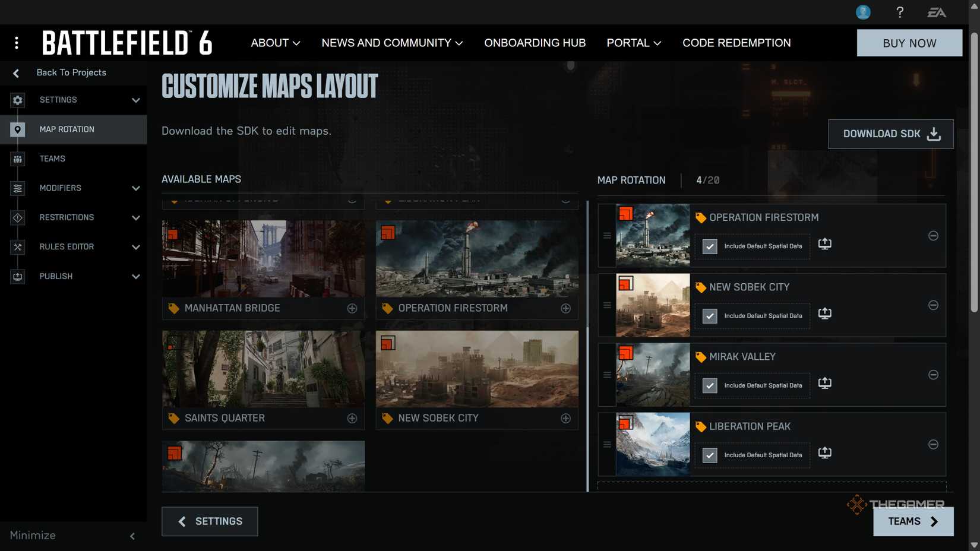This screenshot has width=980, height=551.
Task: Click the Download SDK button
Action: [x=890, y=134]
